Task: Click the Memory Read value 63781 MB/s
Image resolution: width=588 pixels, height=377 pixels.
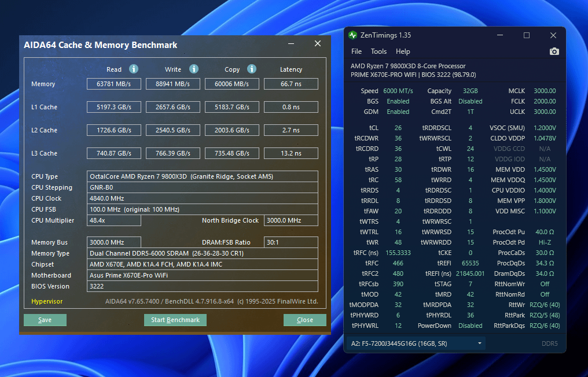Action: pyautogui.click(x=114, y=84)
